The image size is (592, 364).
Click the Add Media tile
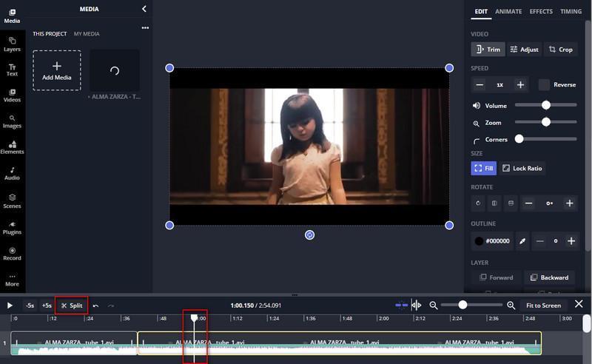[x=57, y=70]
